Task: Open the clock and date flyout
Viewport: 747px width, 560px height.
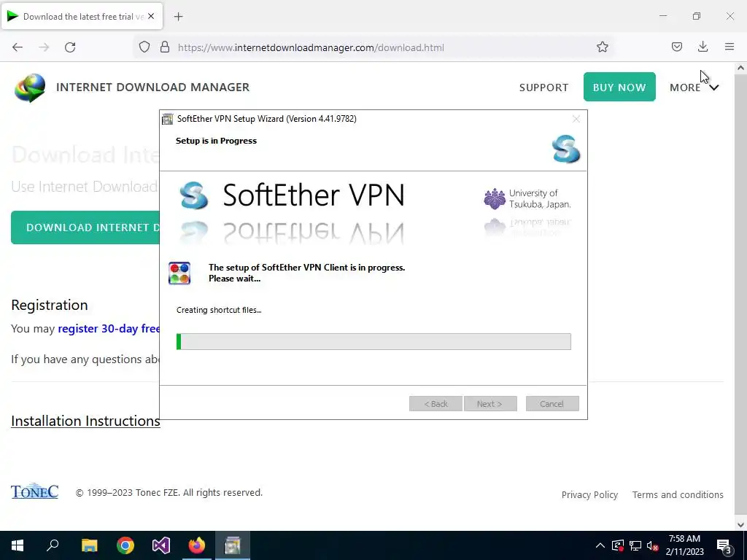Action: click(x=684, y=545)
